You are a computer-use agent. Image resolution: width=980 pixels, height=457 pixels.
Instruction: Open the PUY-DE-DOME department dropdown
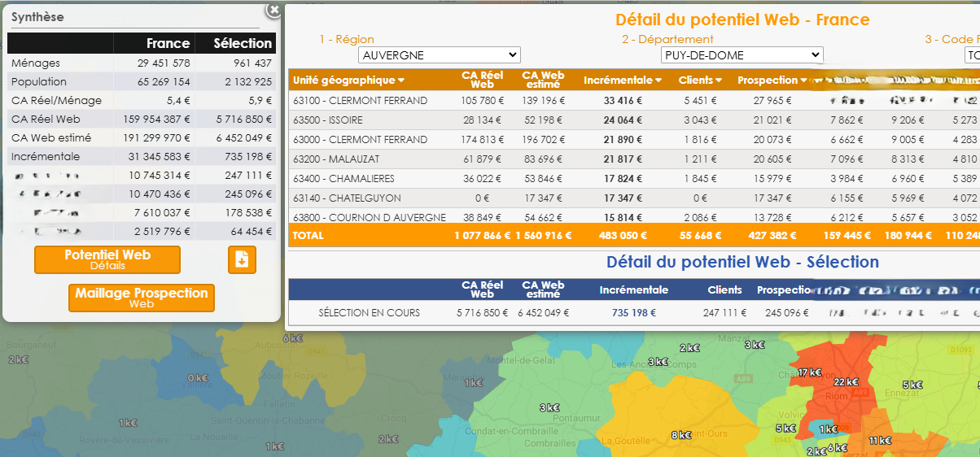pyautogui.click(x=742, y=55)
